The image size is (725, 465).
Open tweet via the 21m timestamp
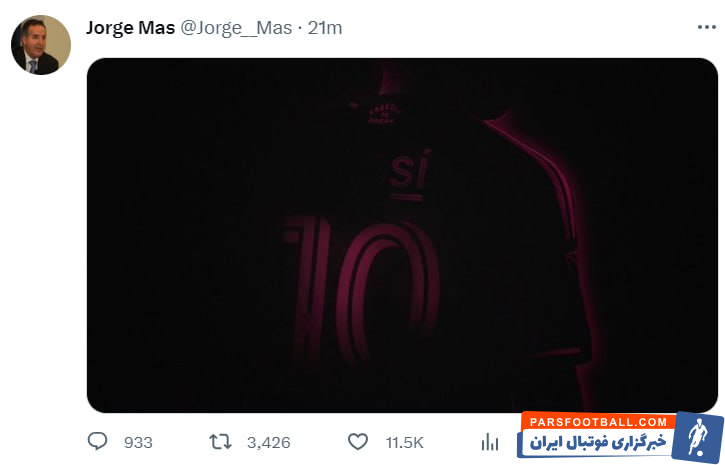coord(325,28)
